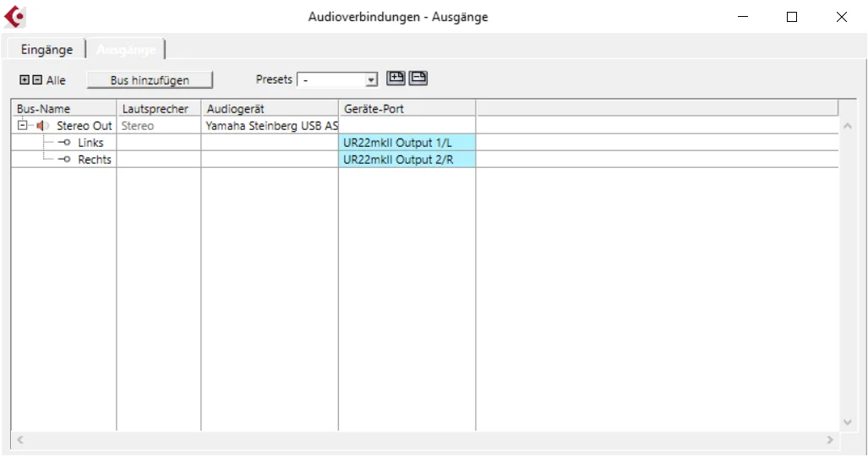The height and width of the screenshot is (456, 868).
Task: Change the UR22mkII Output 1/L port
Action: (407, 142)
